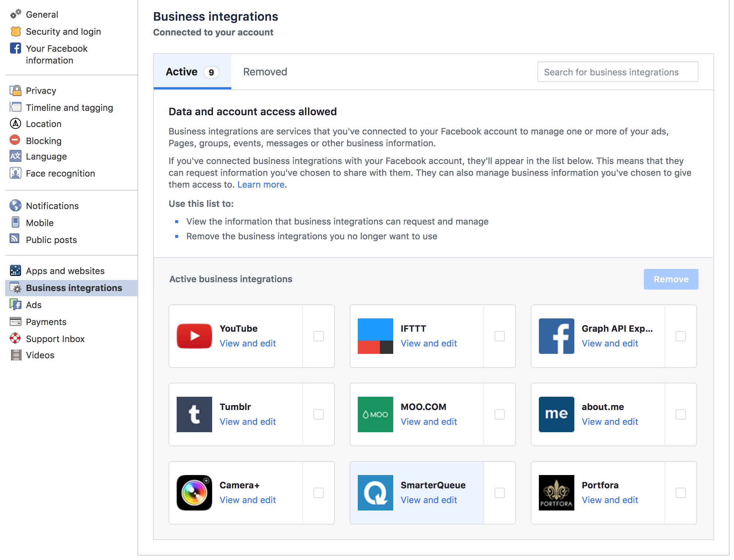Click the SmarterQueue logo icon
The height and width of the screenshot is (560, 734).
[375, 492]
